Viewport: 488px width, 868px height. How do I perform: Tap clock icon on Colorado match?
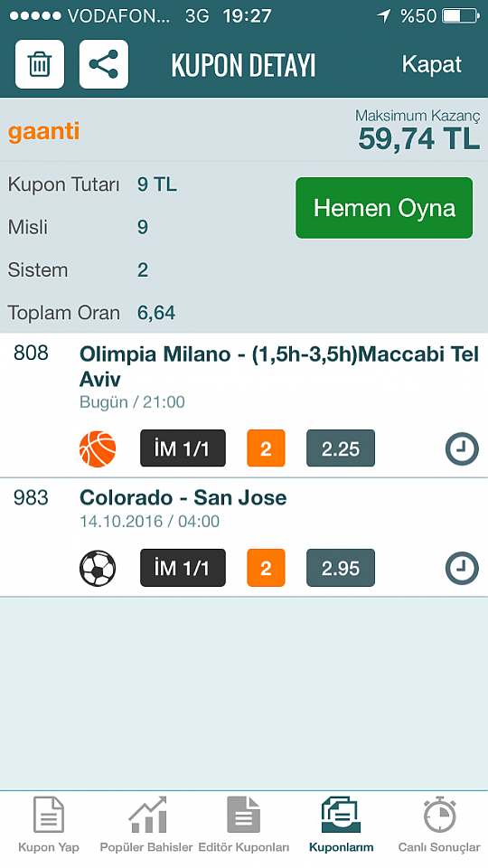coord(462,568)
